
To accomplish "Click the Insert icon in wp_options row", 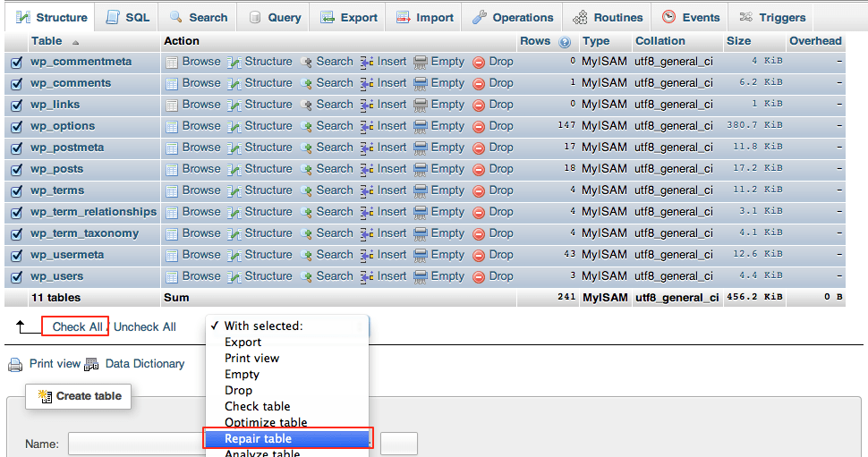I will [367, 127].
